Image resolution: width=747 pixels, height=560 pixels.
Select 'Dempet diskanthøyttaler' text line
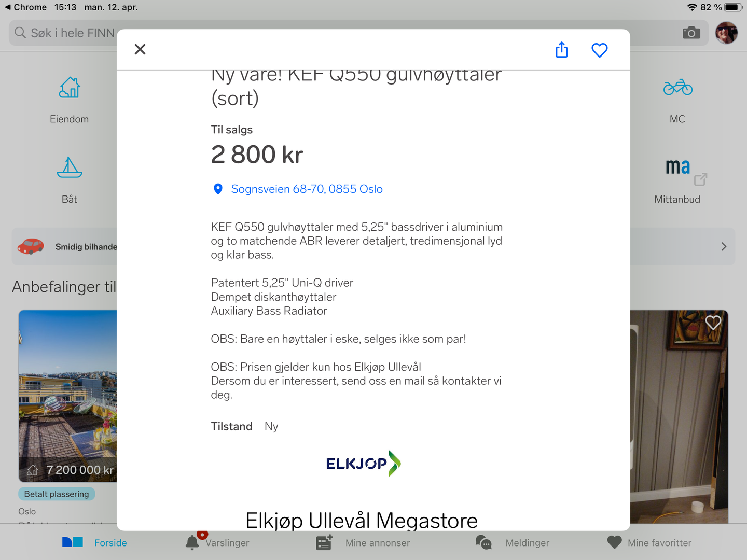(273, 297)
